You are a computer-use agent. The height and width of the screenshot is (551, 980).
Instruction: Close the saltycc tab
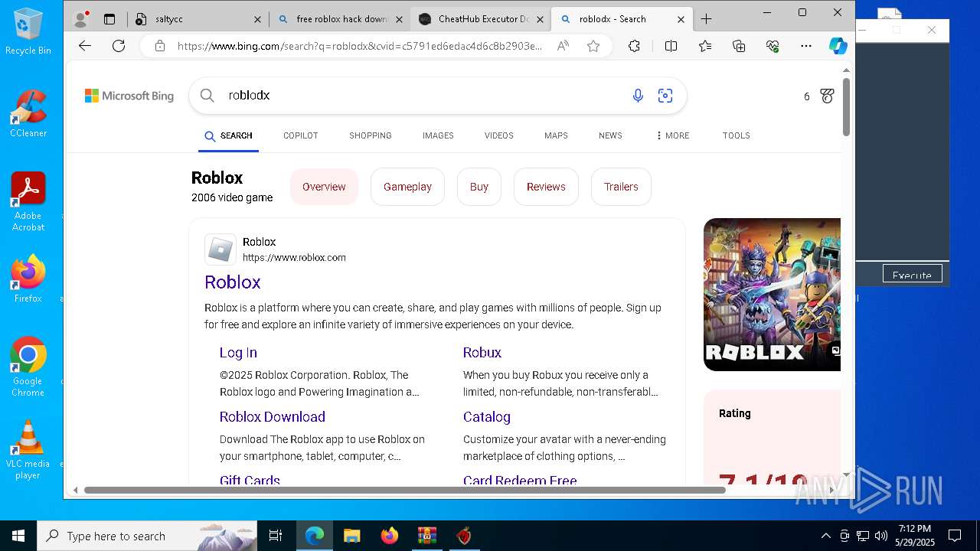[x=257, y=20]
